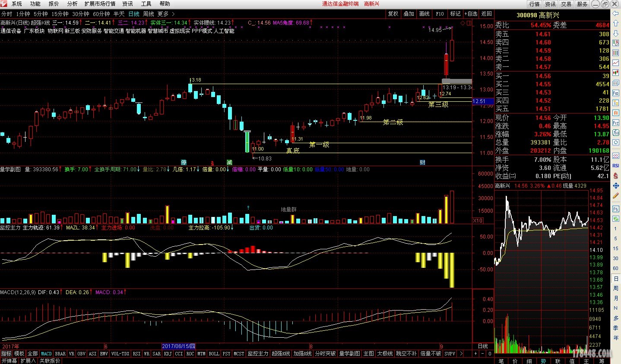Switch to 15分钟 period
This screenshot has width=621, height=364.
pyautogui.click(x=60, y=14)
